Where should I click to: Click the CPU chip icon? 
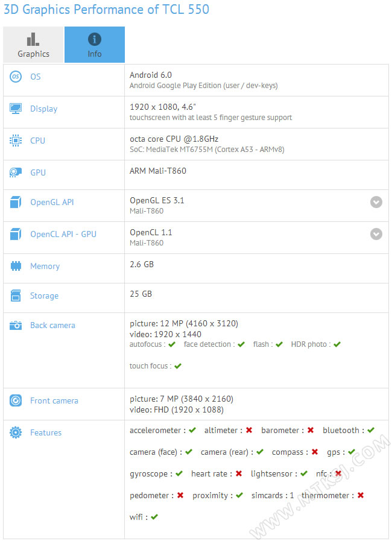[16, 141]
